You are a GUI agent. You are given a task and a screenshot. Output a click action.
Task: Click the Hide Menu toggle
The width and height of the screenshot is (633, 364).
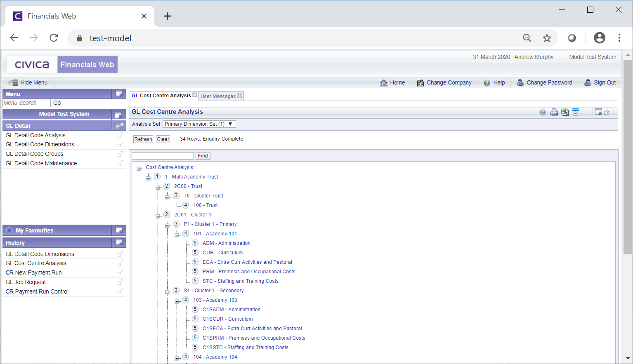point(28,82)
